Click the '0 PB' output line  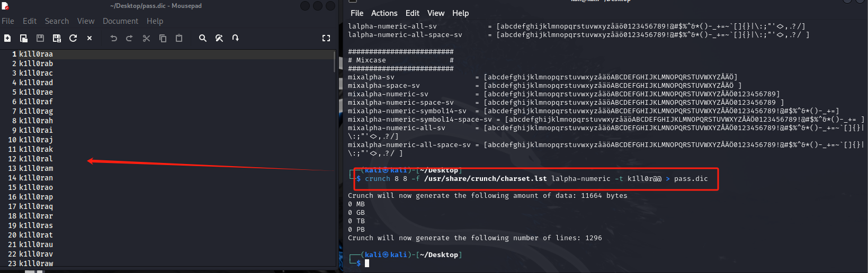click(x=356, y=230)
